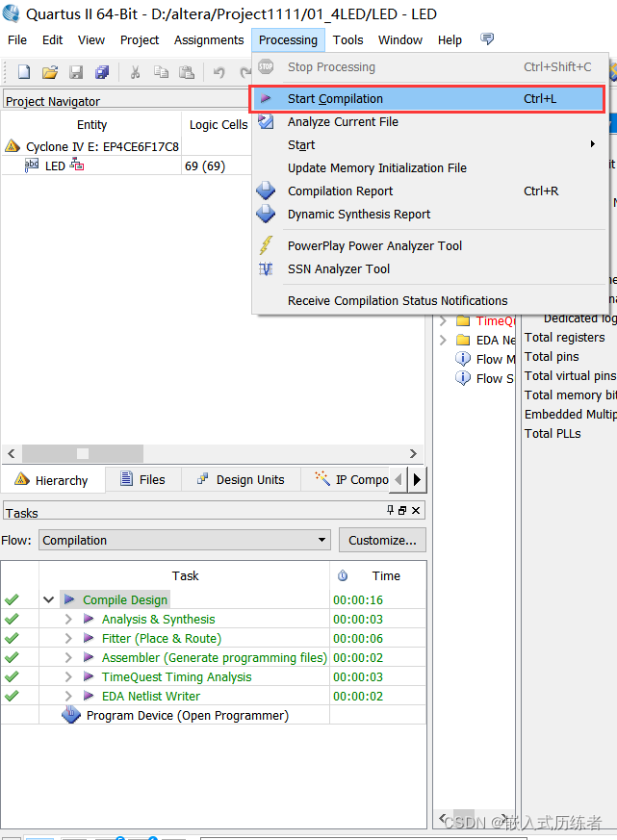Switch to the Hierarchy tab

tap(52, 480)
